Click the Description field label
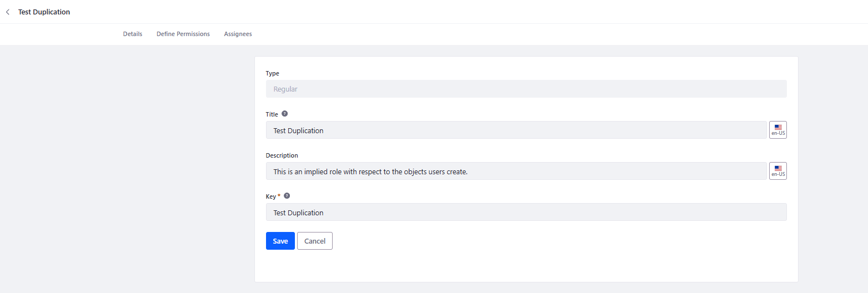This screenshot has height=293, width=868. [x=282, y=155]
